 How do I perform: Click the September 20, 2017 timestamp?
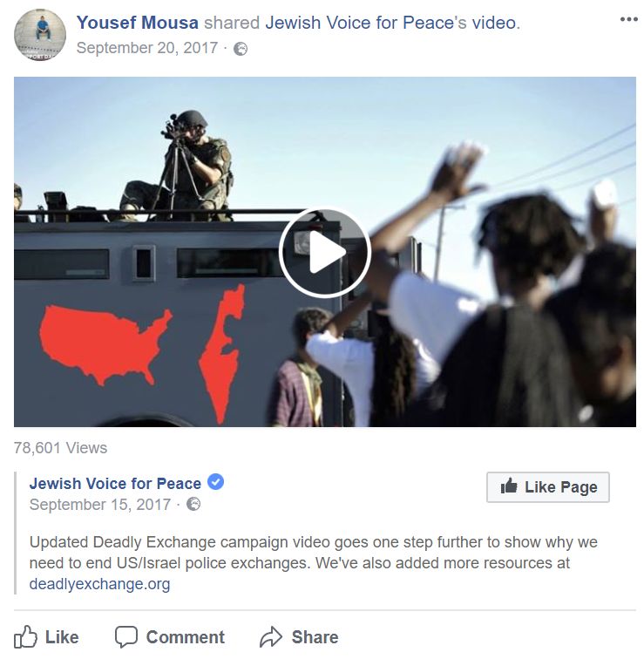(147, 48)
